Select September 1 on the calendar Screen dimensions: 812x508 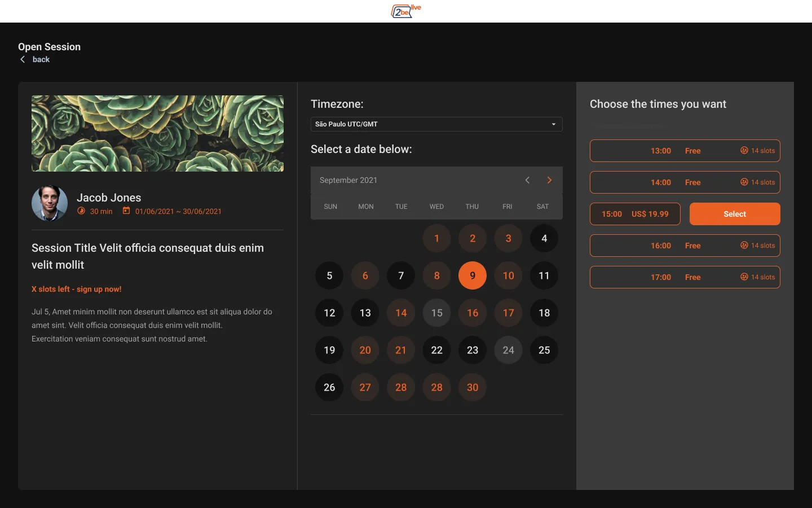[x=436, y=238]
